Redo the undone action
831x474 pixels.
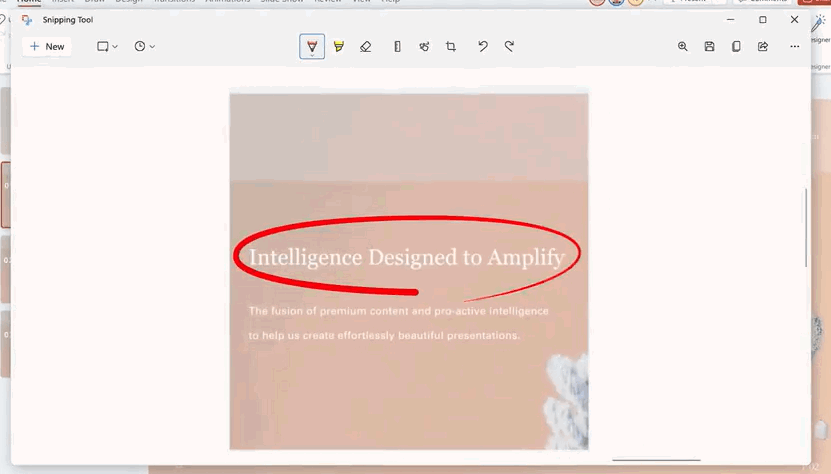pyautogui.click(x=509, y=47)
